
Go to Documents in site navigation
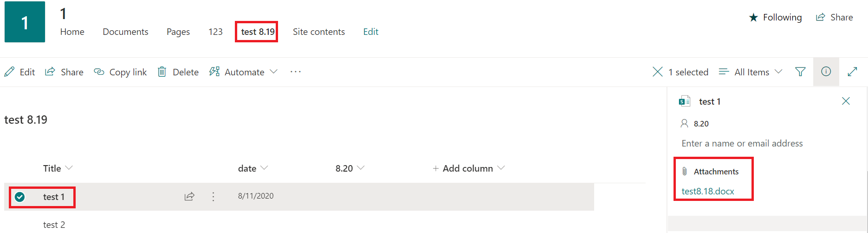[125, 32]
